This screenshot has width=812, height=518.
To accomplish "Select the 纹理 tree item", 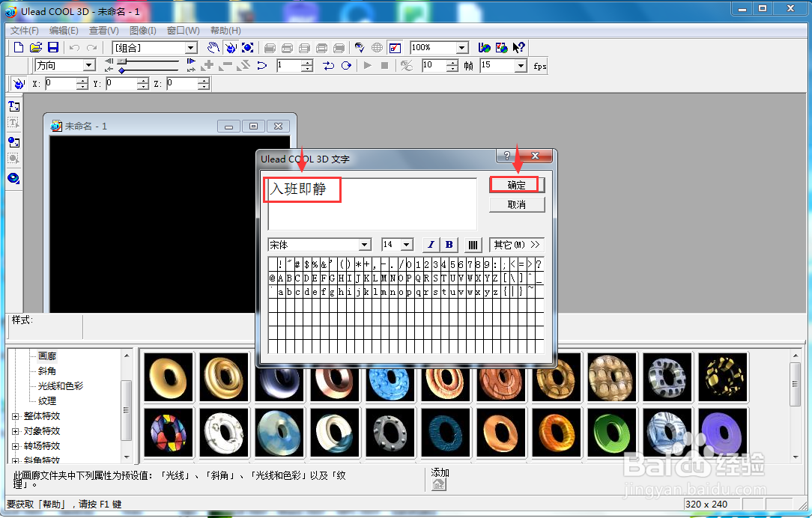I will [47, 401].
